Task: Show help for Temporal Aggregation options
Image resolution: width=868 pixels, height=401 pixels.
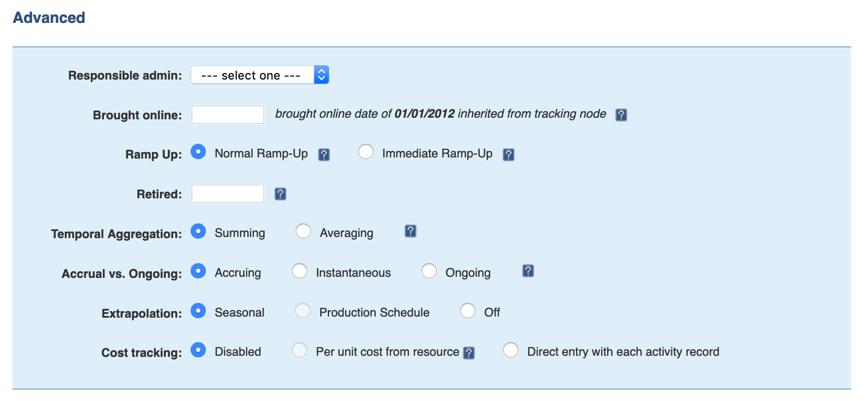Action: (x=411, y=232)
